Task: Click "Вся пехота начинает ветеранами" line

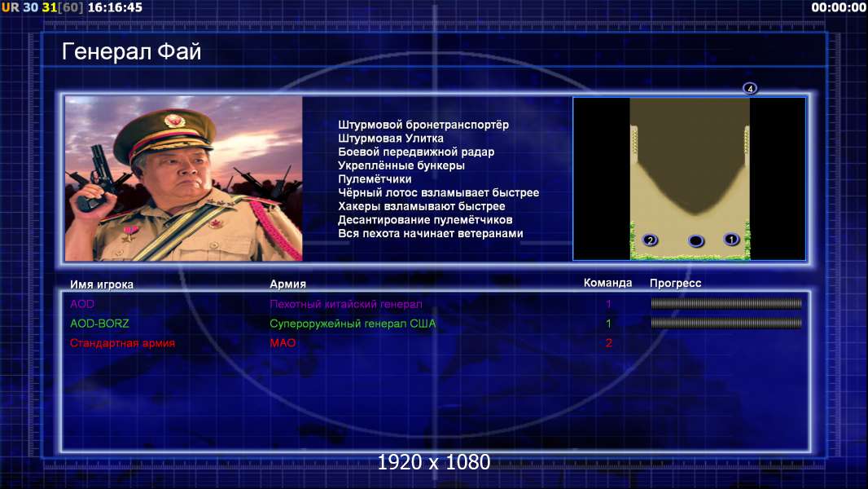Action: pyautogui.click(x=431, y=233)
